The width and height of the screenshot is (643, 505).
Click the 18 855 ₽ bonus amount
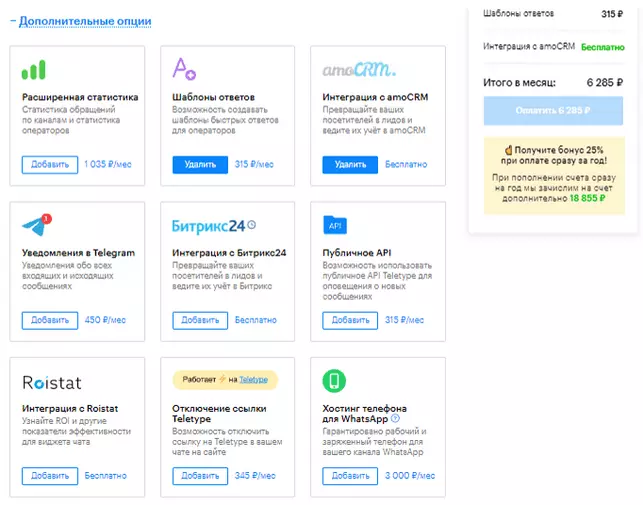[587, 198]
